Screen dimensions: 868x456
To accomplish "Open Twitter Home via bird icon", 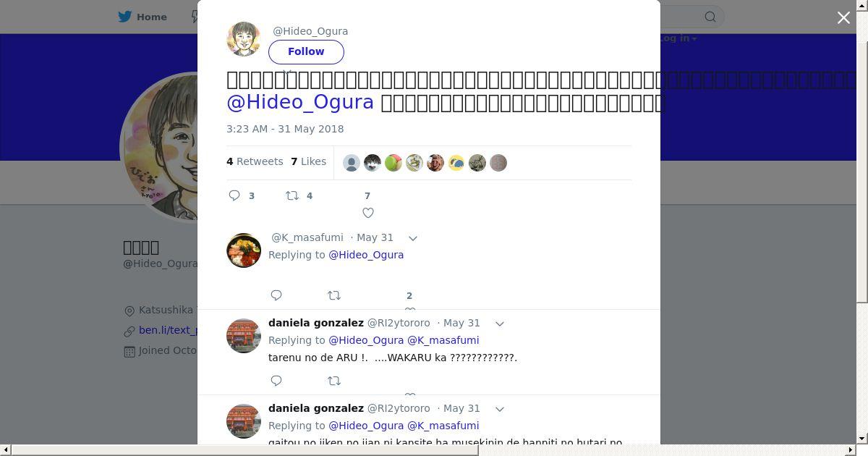I will click(x=125, y=17).
